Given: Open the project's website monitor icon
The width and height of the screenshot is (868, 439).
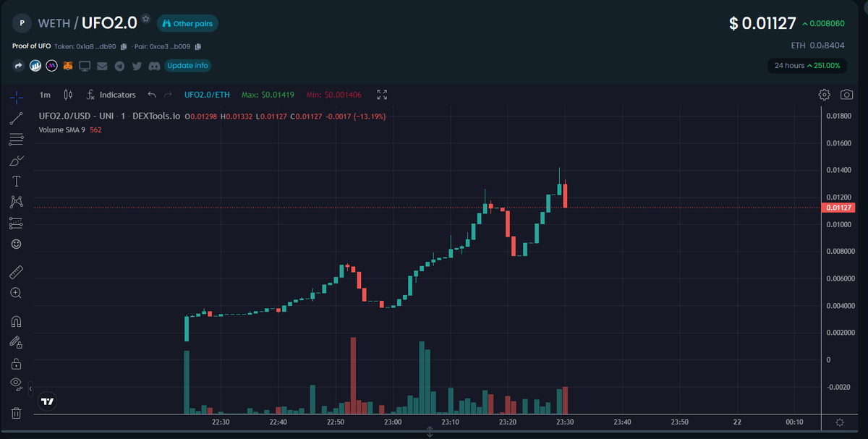Looking at the screenshot, I should click(x=85, y=66).
